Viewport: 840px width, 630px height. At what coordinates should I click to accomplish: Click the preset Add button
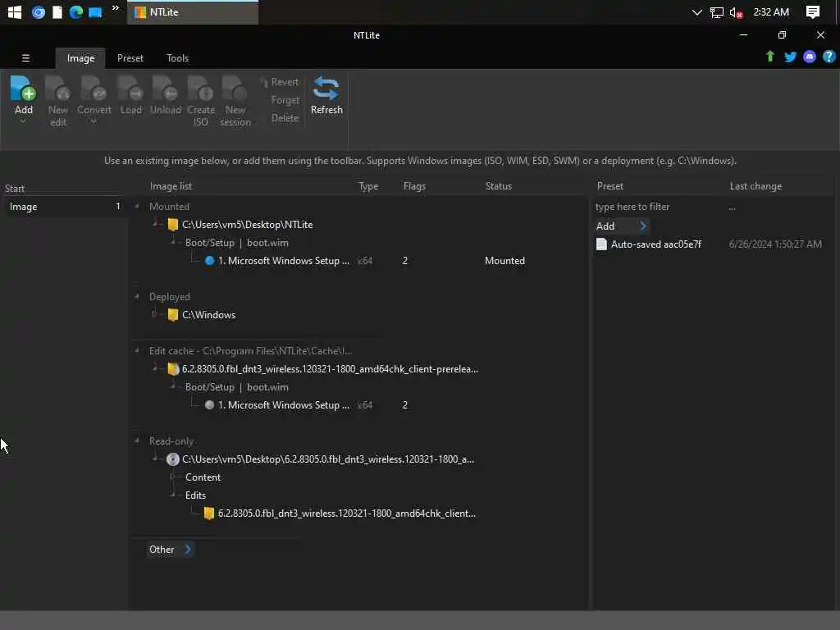click(622, 226)
